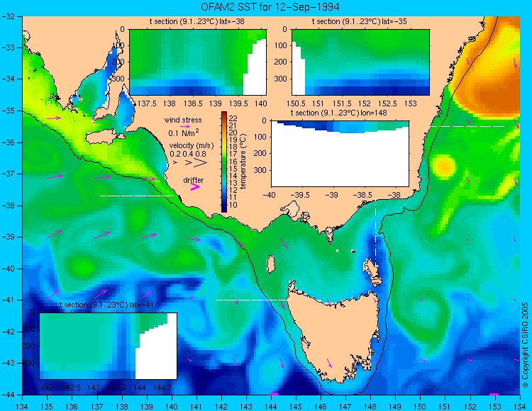
Task: Click the title 'OFAM2 SST for 12-Sep-1994'
Action: point(270,7)
